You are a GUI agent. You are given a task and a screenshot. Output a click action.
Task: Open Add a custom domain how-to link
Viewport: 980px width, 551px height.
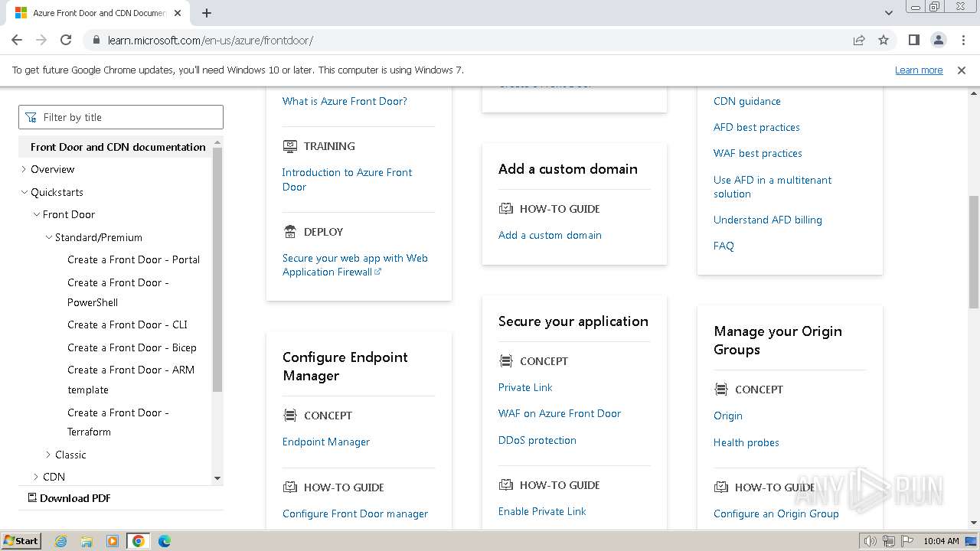coord(550,235)
